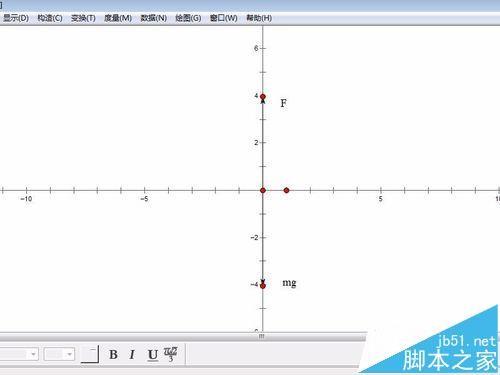Open the 数据(N) menu
This screenshot has width=500, height=375.
pos(153,18)
